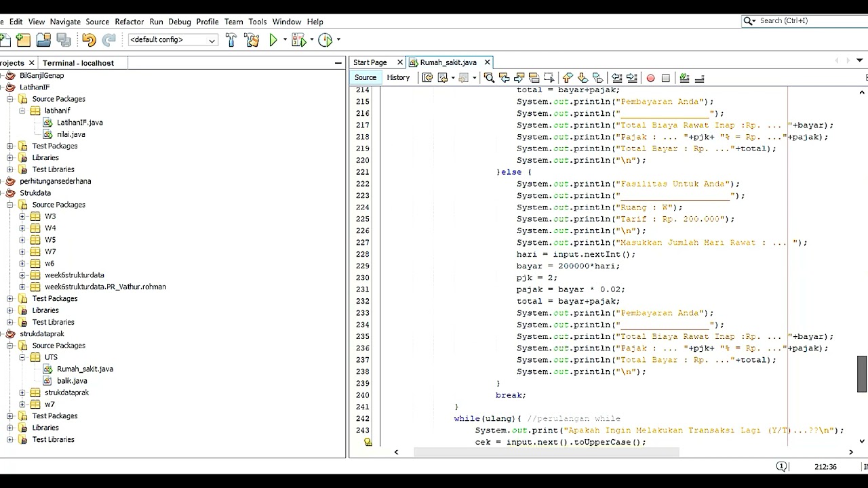
Task: Click the Build Project hammer icon
Action: (x=231, y=40)
